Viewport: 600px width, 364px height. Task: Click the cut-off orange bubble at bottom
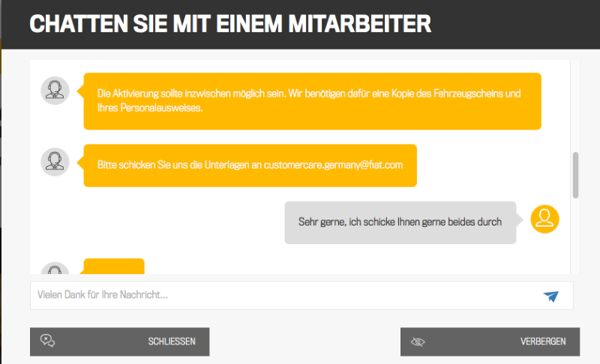point(113,267)
